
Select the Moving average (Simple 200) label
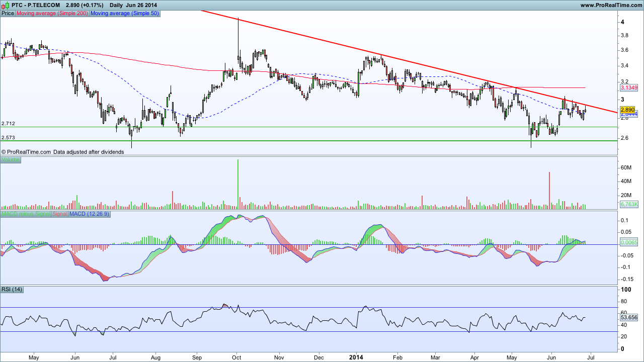point(52,13)
